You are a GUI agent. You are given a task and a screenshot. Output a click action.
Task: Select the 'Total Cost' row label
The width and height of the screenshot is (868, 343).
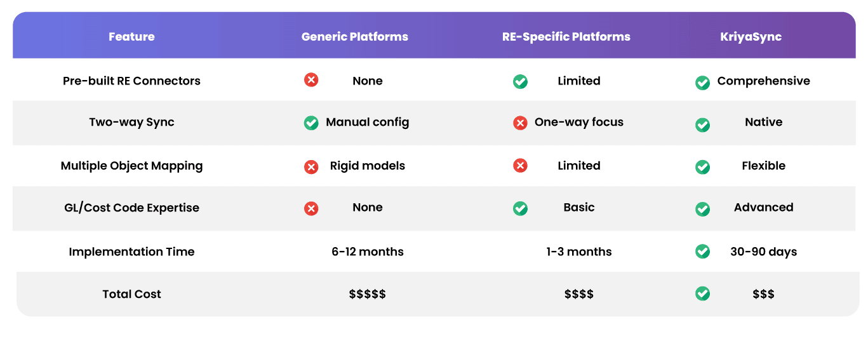point(131,294)
